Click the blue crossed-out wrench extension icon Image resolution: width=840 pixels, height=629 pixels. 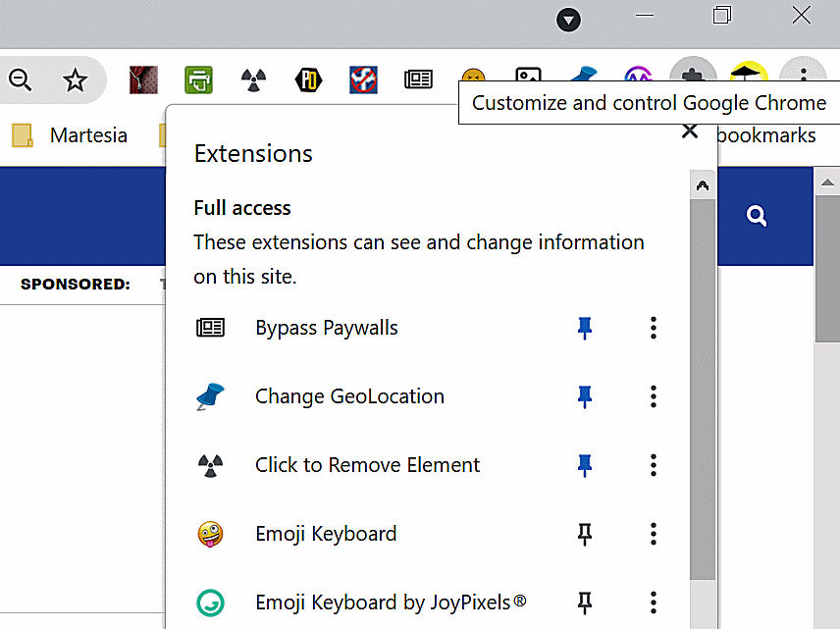point(363,79)
